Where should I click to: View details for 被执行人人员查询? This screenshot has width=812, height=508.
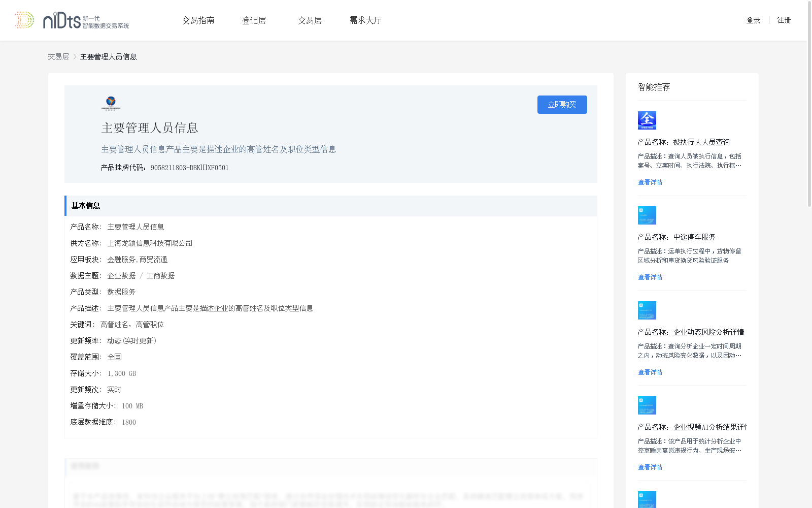pyautogui.click(x=650, y=182)
